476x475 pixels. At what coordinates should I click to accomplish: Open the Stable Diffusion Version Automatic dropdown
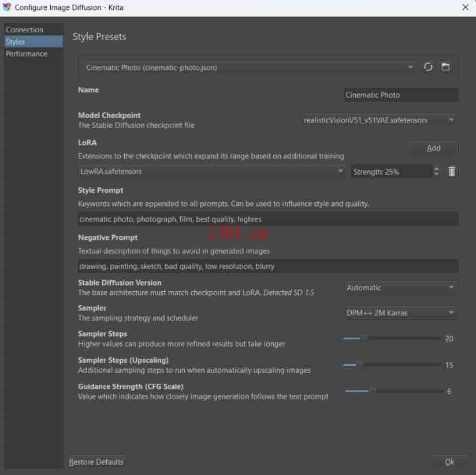click(401, 288)
